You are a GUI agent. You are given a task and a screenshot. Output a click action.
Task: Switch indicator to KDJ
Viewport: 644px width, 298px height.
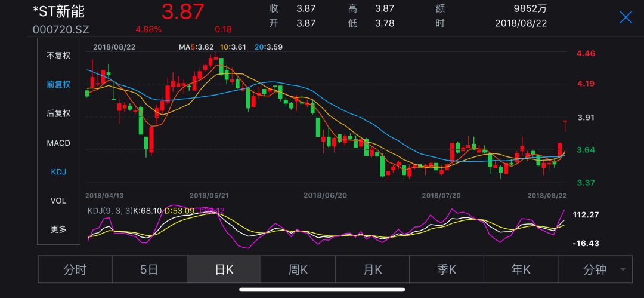coord(58,172)
